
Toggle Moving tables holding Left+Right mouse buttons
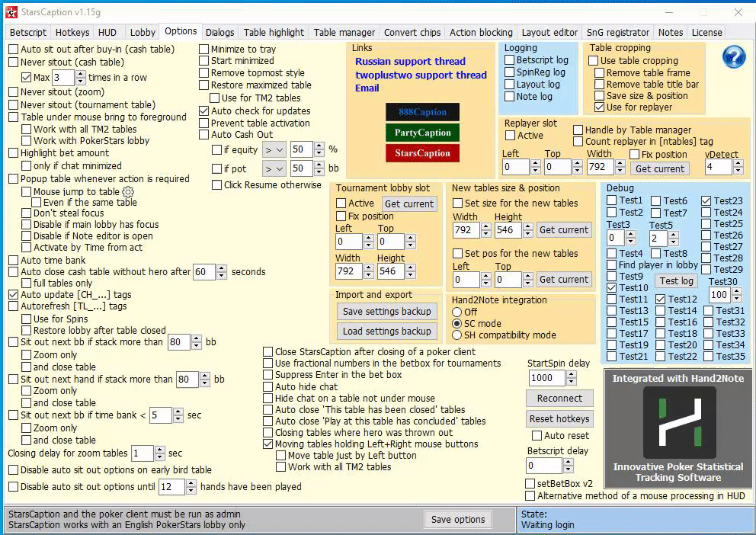tap(268, 444)
